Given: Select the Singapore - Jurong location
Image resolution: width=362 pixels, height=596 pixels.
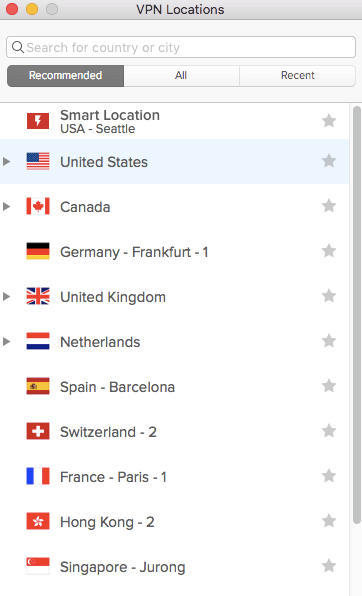Looking at the screenshot, I should click(174, 567).
